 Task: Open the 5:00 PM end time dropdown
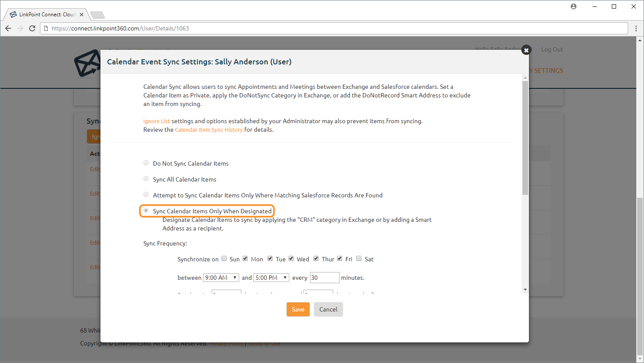pos(271,278)
